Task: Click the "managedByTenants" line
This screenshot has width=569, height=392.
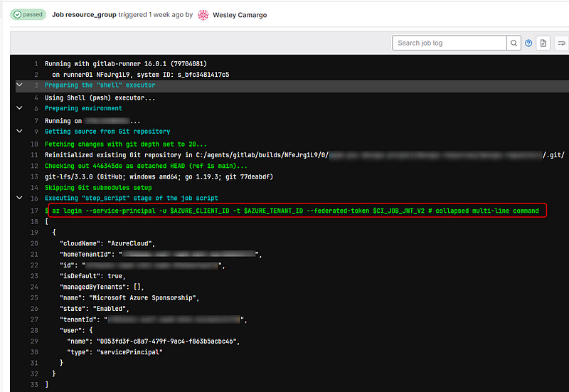Action: click(102, 287)
